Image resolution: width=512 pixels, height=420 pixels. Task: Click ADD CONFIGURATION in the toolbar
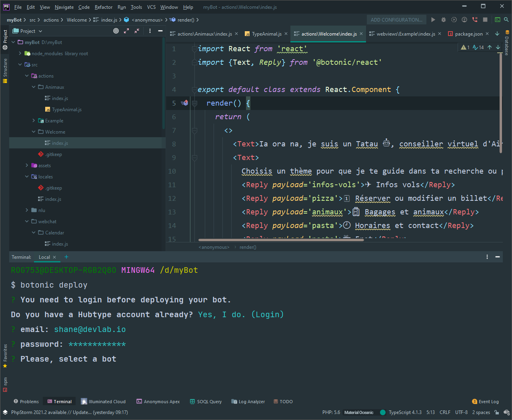click(x=396, y=19)
